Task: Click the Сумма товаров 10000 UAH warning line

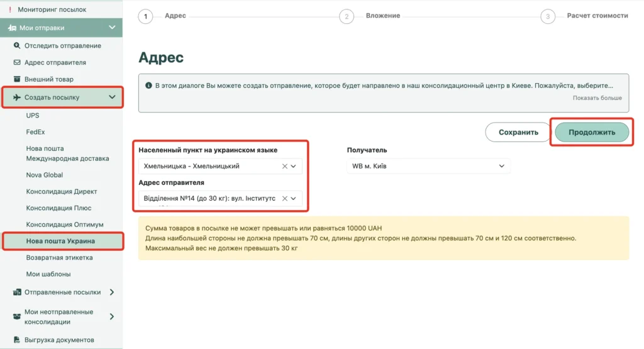Action: (264, 228)
